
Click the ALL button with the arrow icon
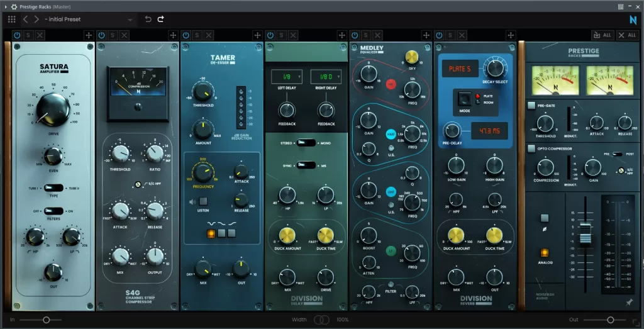tap(602, 35)
